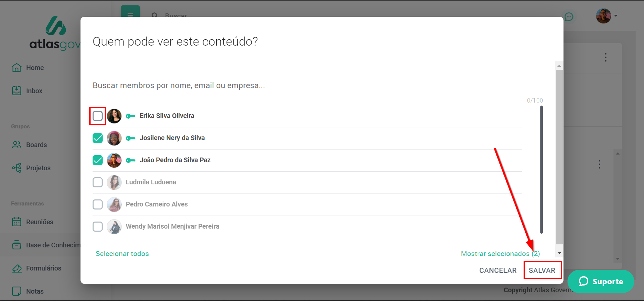Click the dialog scrollbar down arrow
644x301 pixels.
pyautogui.click(x=559, y=253)
